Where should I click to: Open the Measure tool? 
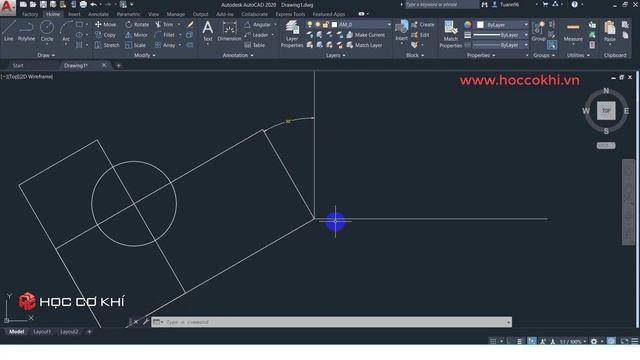(573, 32)
